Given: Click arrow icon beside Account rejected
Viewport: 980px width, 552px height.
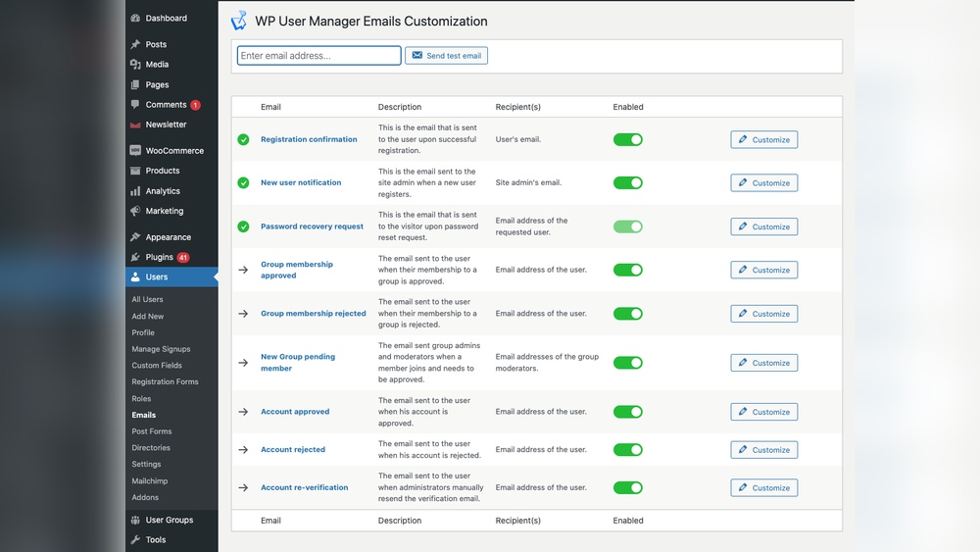Looking at the screenshot, I should pyautogui.click(x=243, y=449).
